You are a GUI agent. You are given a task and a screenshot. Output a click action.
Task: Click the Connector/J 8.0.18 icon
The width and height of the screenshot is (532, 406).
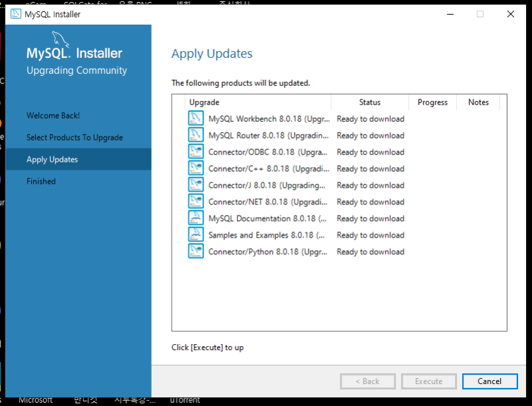[196, 184]
